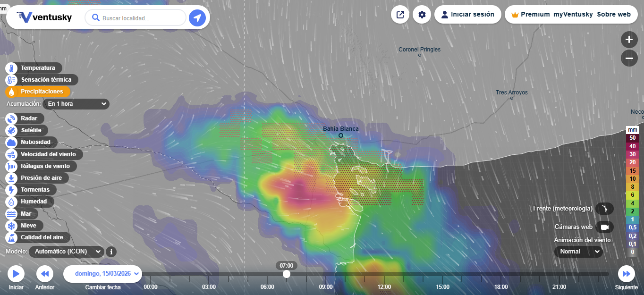Open the wind animation Normal dropdown
Screen dimensions: 644x295
pyautogui.click(x=578, y=252)
